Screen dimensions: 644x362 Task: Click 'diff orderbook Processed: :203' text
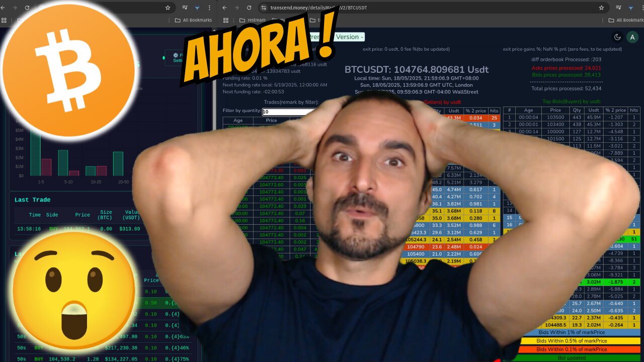coord(567,59)
